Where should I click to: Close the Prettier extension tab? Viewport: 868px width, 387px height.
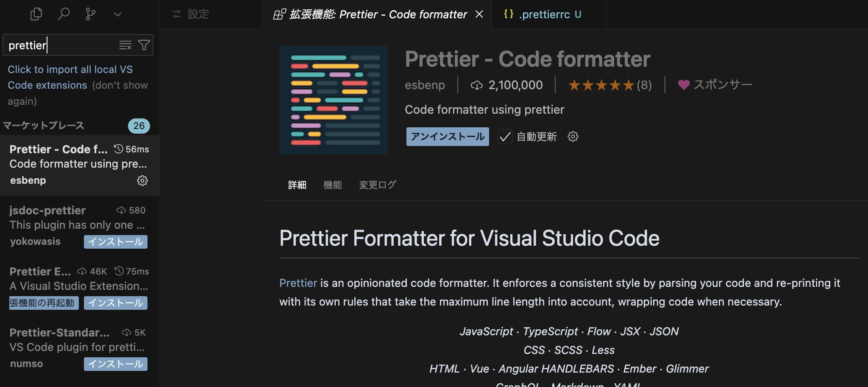[479, 14]
